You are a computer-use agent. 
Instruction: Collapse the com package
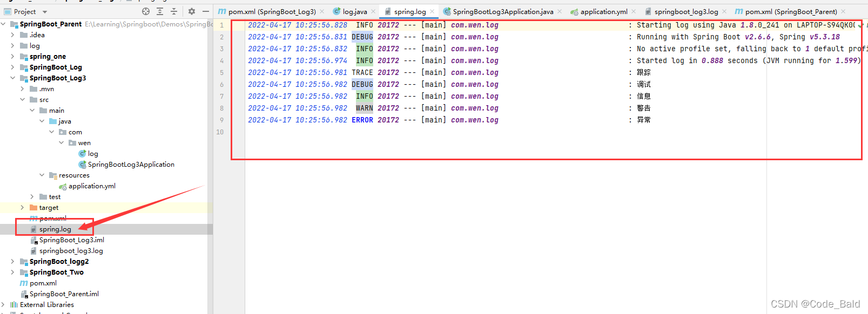click(52, 132)
